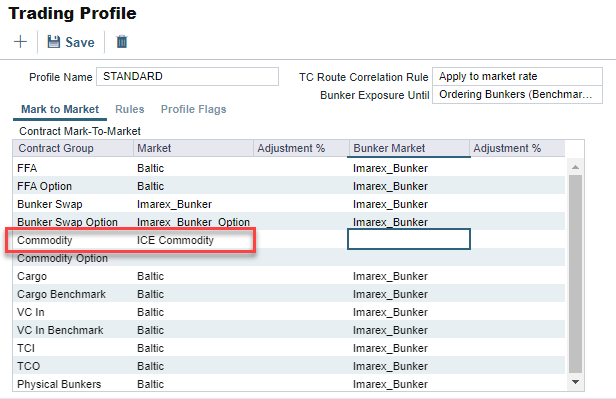Click the Profile Name input field
The width and height of the screenshot is (616, 399).
187,76
